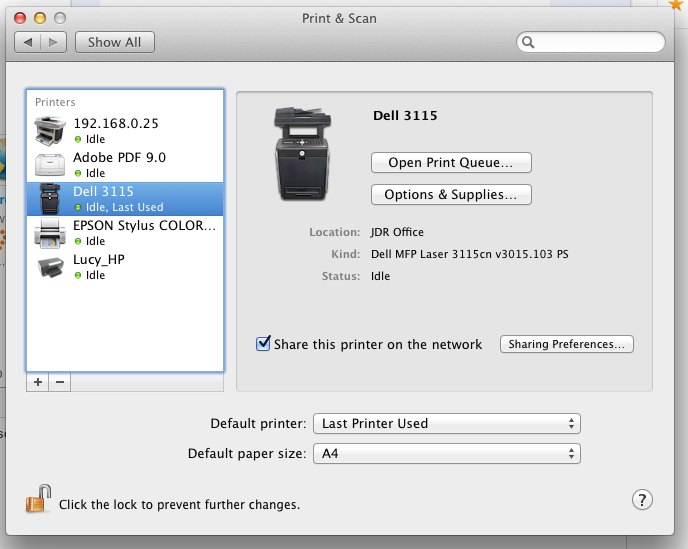The height and width of the screenshot is (549, 688).
Task: Click the red close window button
Action: pyautogui.click(x=20, y=18)
